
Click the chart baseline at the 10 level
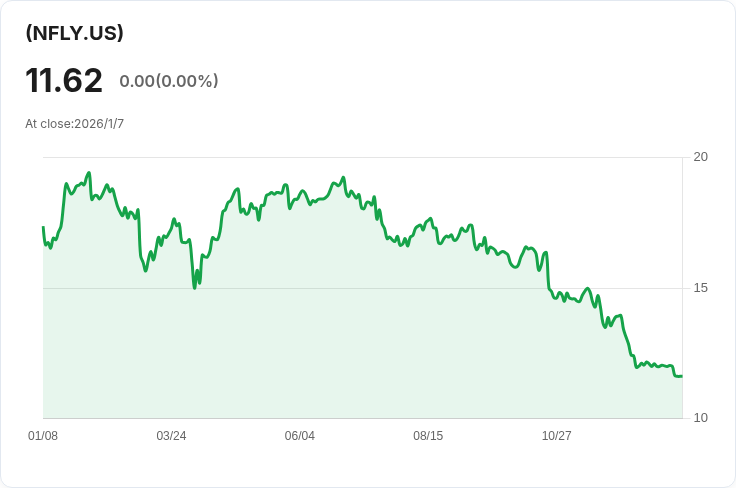point(400,418)
